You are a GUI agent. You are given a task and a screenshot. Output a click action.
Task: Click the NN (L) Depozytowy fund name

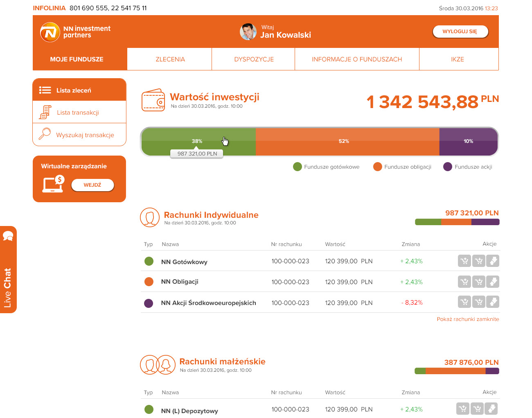[189, 411]
